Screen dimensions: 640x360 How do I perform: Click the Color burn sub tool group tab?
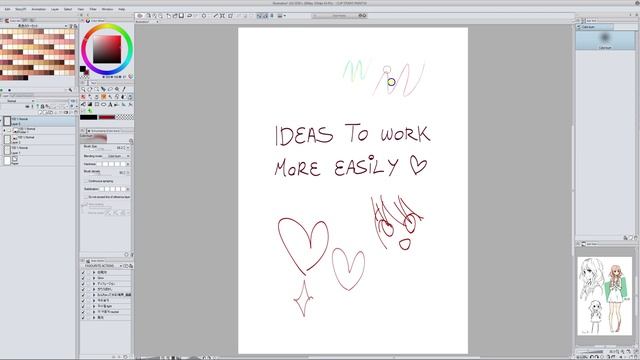pos(595,27)
